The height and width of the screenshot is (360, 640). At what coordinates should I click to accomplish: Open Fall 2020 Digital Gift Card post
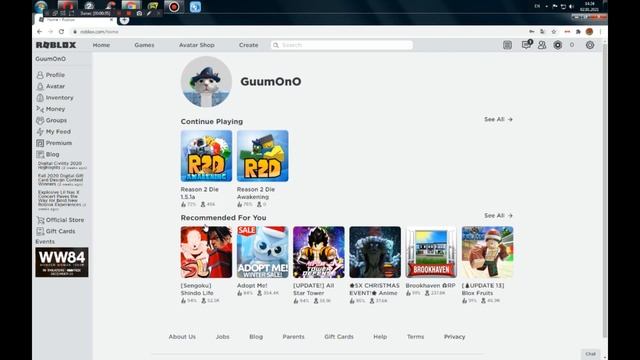tap(61, 180)
